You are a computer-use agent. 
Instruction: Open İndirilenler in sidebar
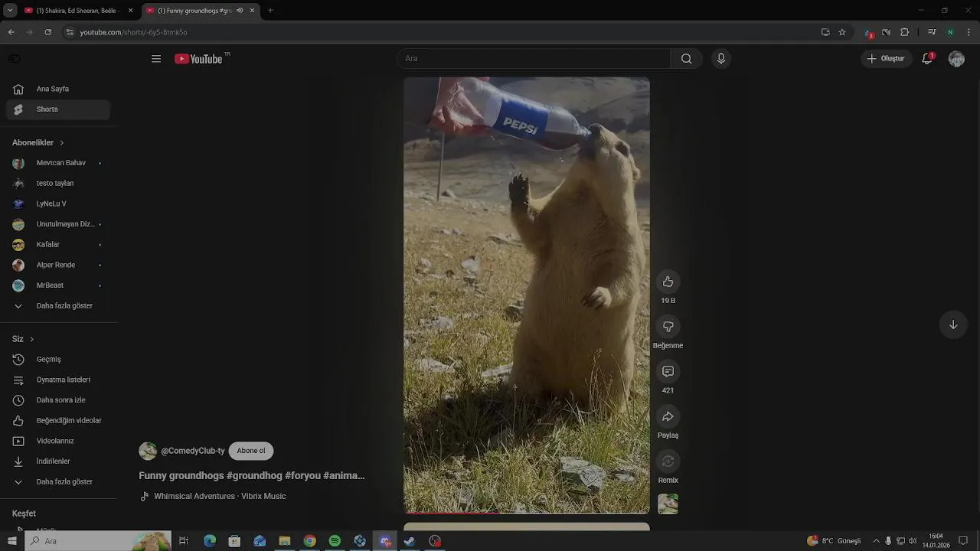pyautogui.click(x=58, y=461)
